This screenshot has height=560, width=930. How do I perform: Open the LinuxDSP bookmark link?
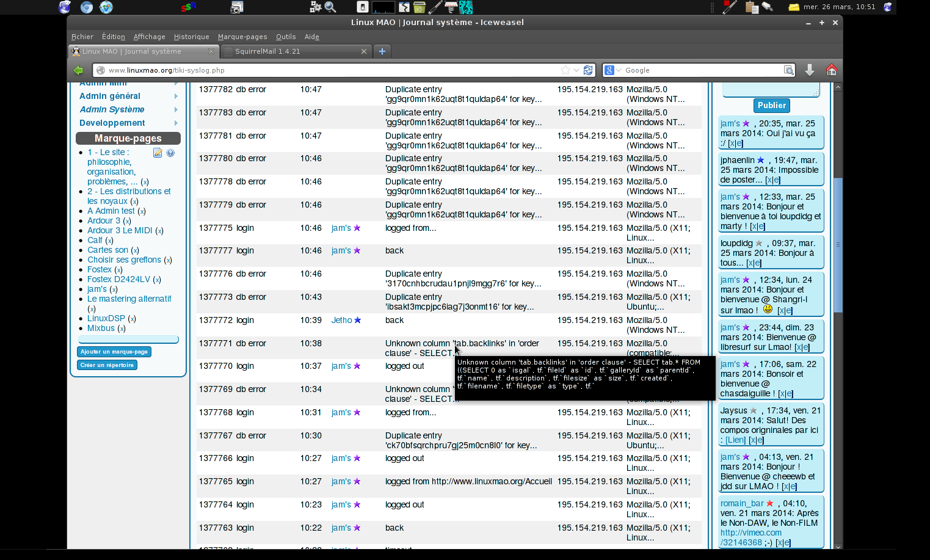106,318
